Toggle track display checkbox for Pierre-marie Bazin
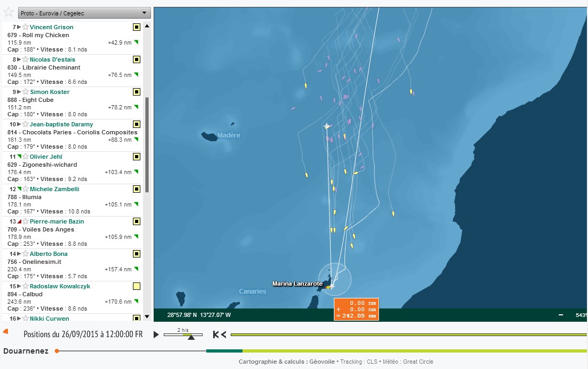The image size is (588, 369). click(x=137, y=221)
